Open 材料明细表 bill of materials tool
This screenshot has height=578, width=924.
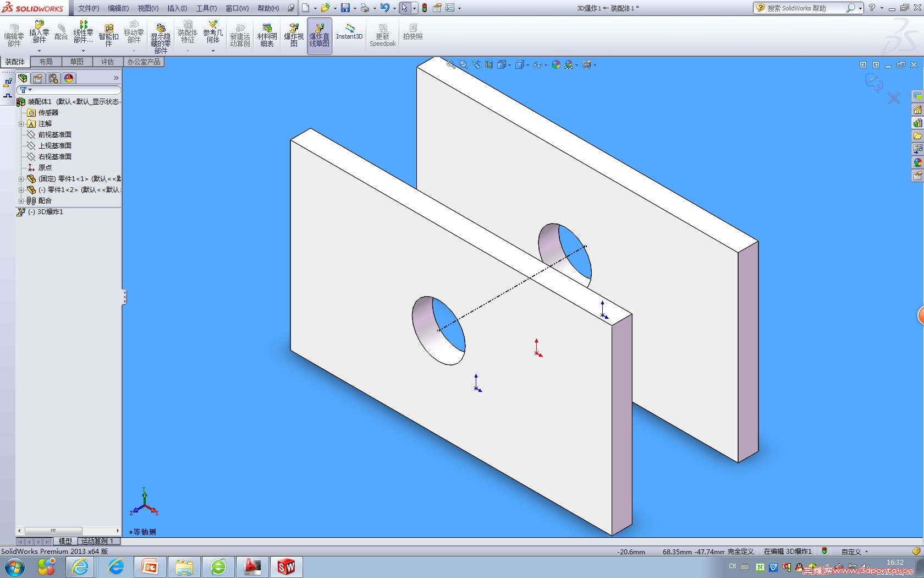(x=267, y=36)
